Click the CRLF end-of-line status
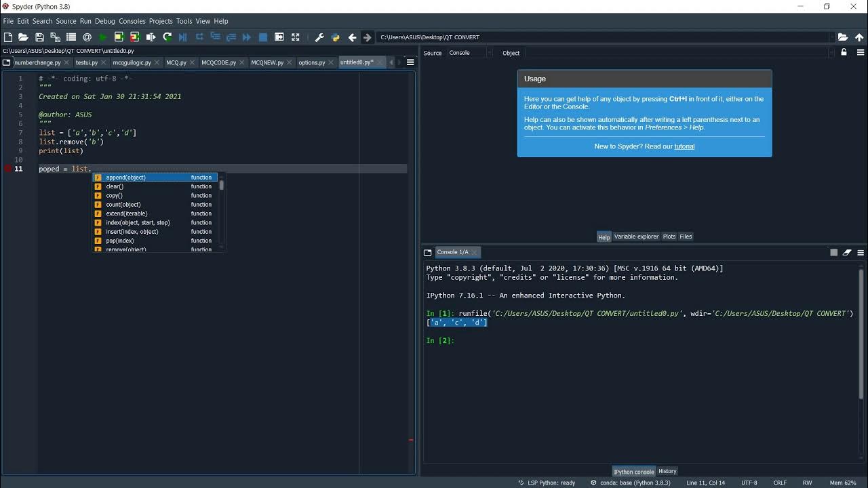This screenshot has width=868, height=488. point(780,483)
